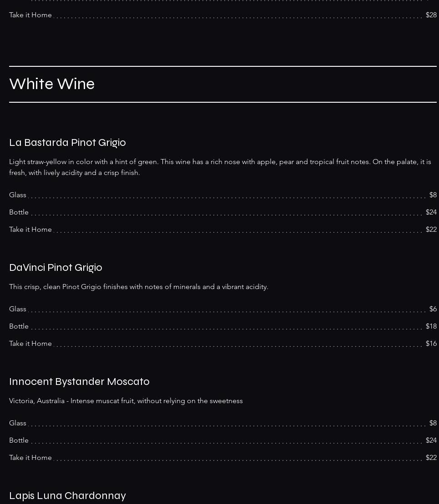Click La Bastarda Bottle $24 price
The width and height of the screenshot is (439, 504).
click(x=431, y=212)
